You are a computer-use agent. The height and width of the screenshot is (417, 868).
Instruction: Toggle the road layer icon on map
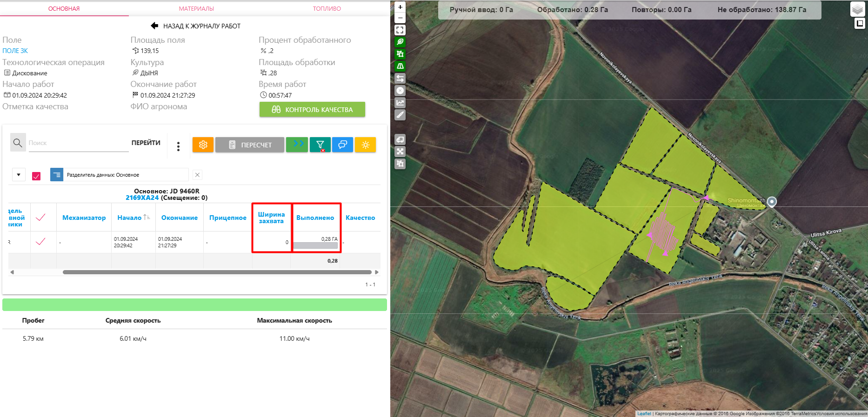(400, 66)
